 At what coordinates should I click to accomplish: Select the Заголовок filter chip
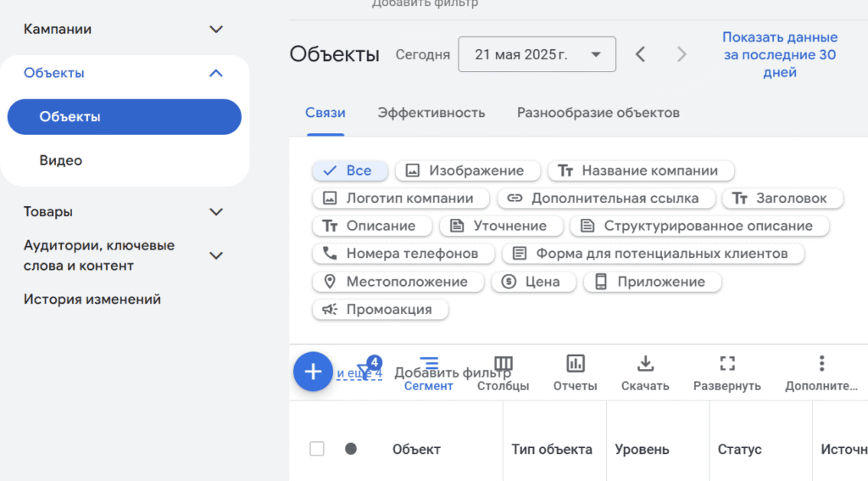782,199
